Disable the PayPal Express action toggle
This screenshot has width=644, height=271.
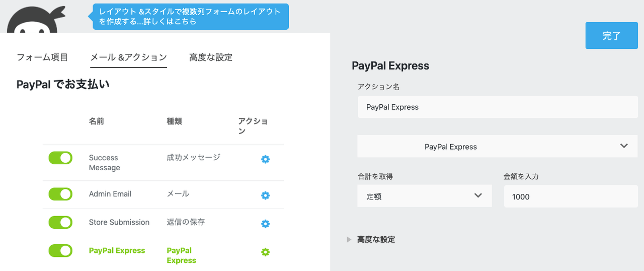point(60,250)
